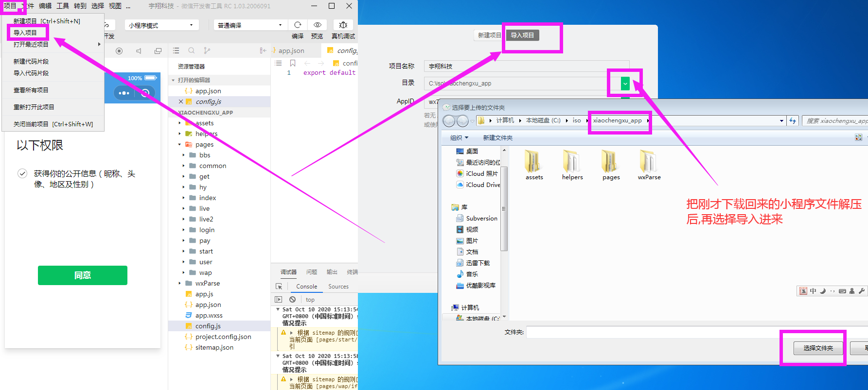868x390 pixels.
Task: Open the 小程序模式 mode dropdown
Action: coord(161,25)
